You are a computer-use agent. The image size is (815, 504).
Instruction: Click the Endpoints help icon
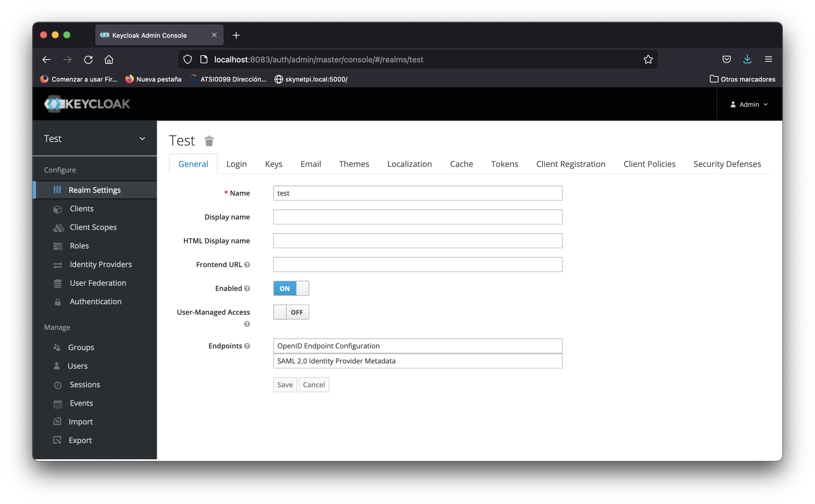(247, 346)
